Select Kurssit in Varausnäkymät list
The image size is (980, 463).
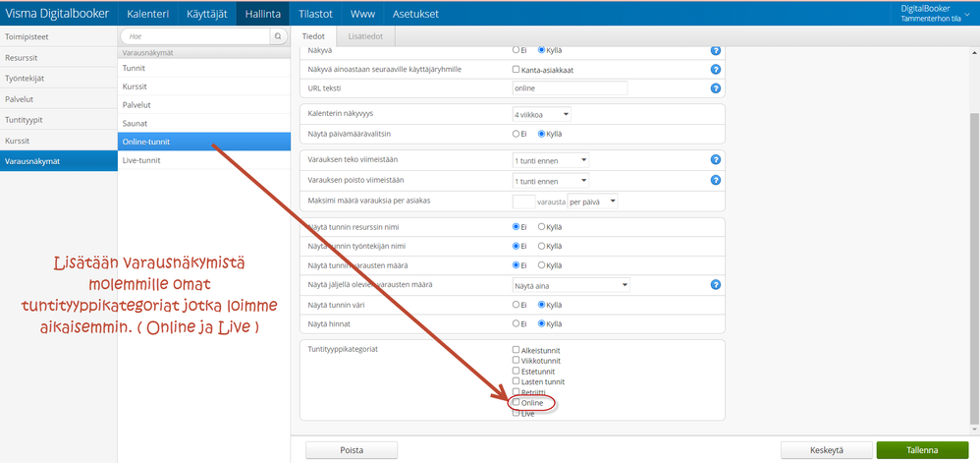tap(203, 87)
